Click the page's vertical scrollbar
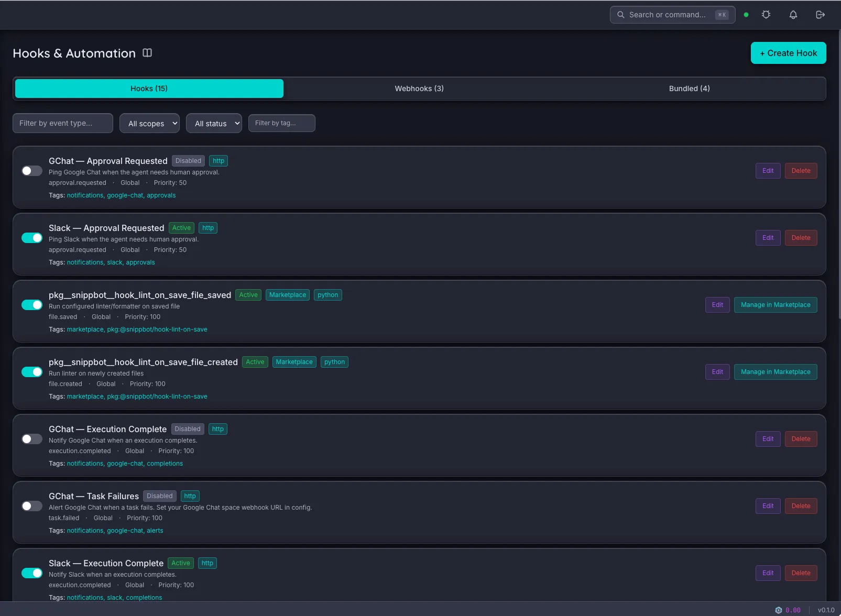Screen dimensions: 841x616 click(x=839, y=173)
